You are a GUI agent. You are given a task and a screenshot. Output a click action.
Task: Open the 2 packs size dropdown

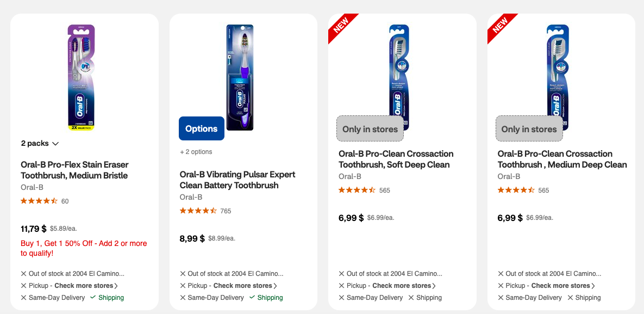pos(40,144)
